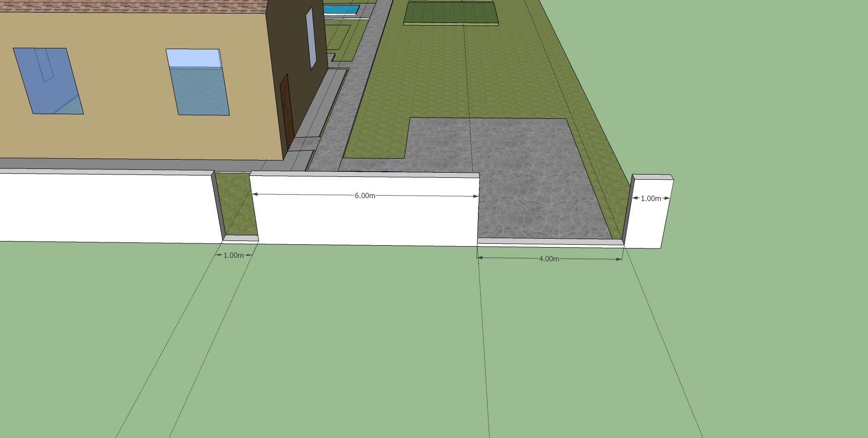Select the right light-blue window on the house
The image size is (868, 438).
click(x=198, y=82)
